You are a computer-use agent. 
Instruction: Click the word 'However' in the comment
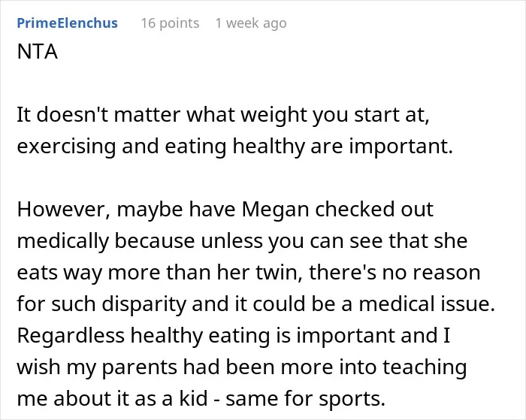(x=63, y=210)
